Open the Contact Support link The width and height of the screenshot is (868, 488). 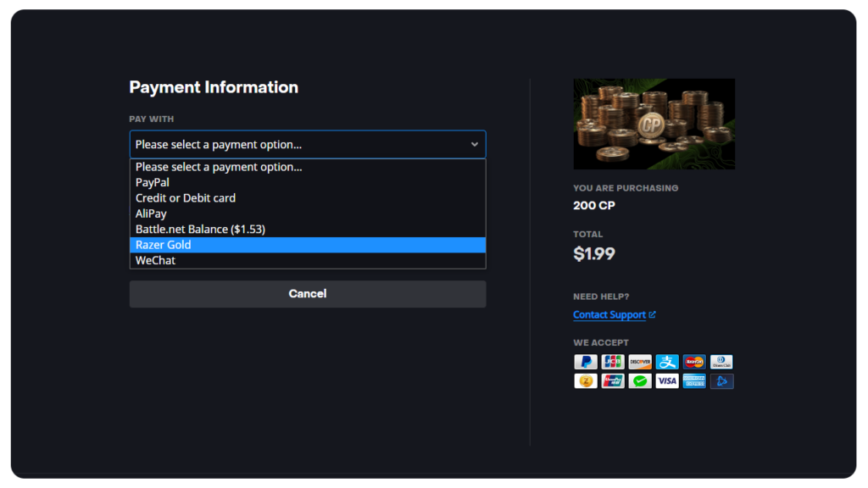[609, 315]
